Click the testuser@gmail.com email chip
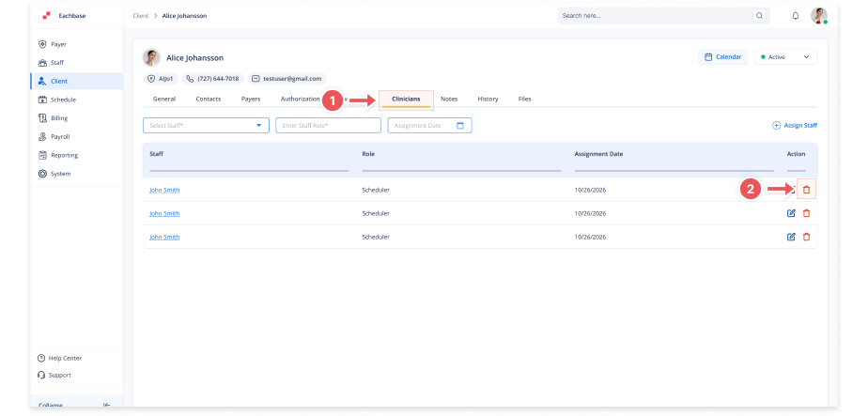This screenshot has width=868, height=416. pyautogui.click(x=287, y=79)
